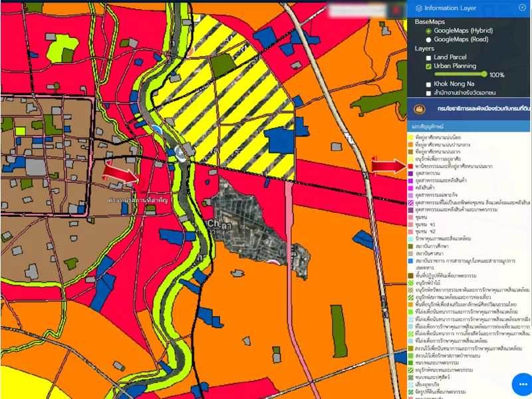Screen dimensions: 532x399
Task: Uncheck the Urban Planning layer
Action: (429, 66)
